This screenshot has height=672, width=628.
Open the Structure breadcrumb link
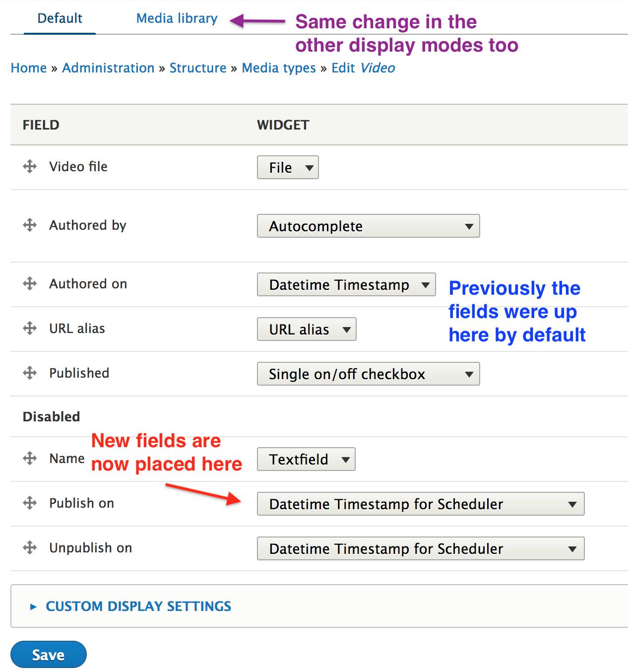point(198,68)
